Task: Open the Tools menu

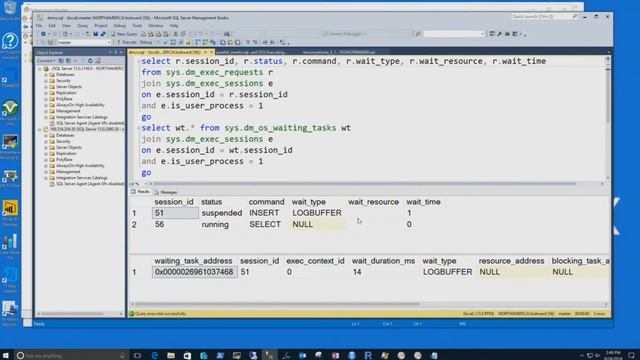Action: pos(137,26)
